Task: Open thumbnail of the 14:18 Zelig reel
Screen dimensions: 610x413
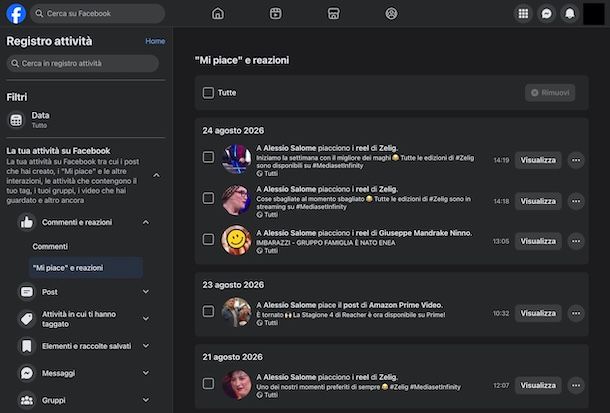Action: [x=236, y=200]
